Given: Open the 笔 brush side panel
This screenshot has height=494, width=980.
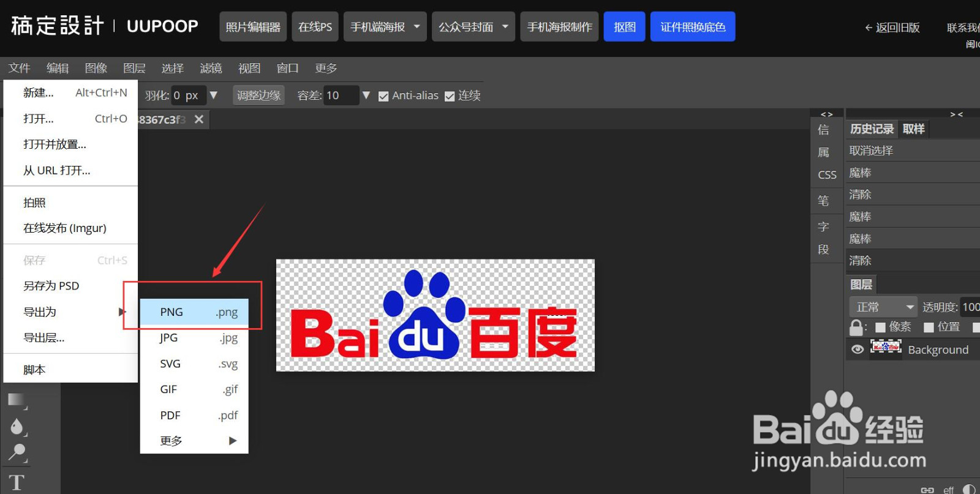Looking at the screenshot, I should tap(823, 201).
